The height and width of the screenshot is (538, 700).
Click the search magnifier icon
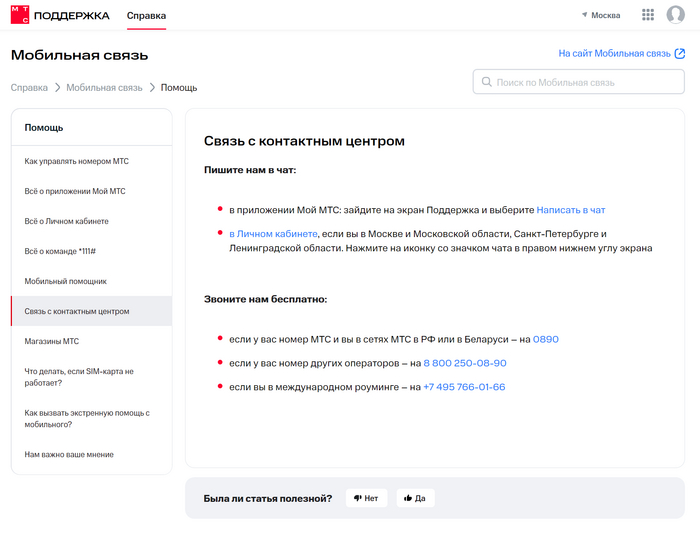coord(487,82)
